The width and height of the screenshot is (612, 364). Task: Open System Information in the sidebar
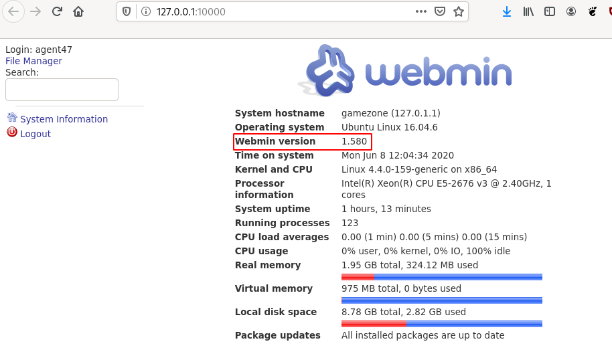[64, 119]
